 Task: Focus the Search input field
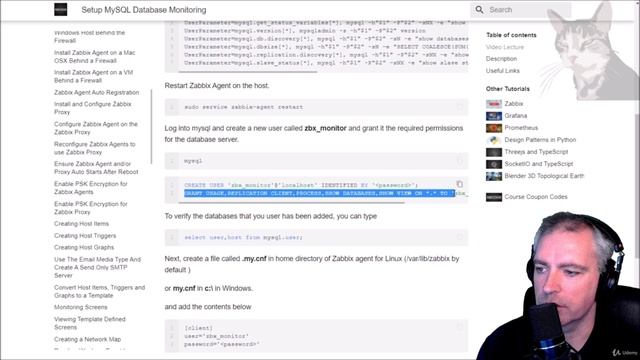[x=520, y=9]
